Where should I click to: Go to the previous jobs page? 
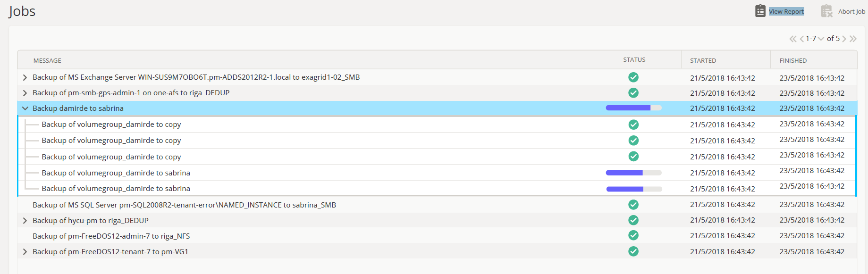pyautogui.click(x=801, y=39)
